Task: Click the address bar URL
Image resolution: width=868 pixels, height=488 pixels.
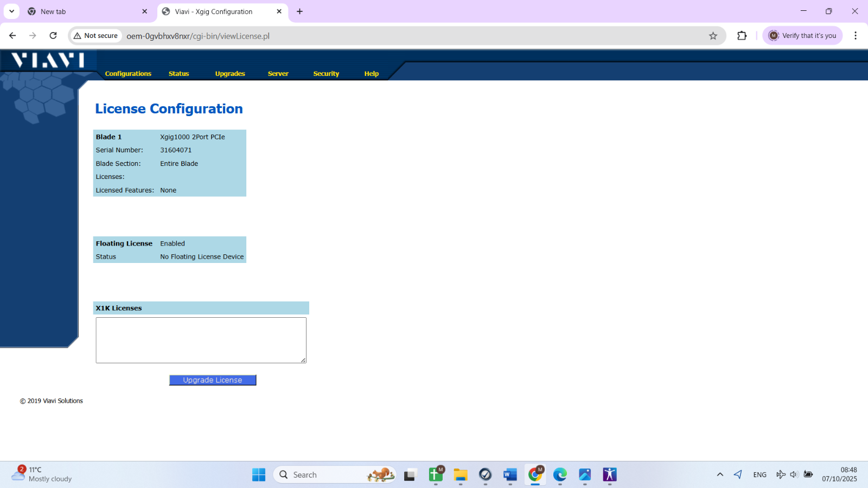Action: tap(198, 36)
